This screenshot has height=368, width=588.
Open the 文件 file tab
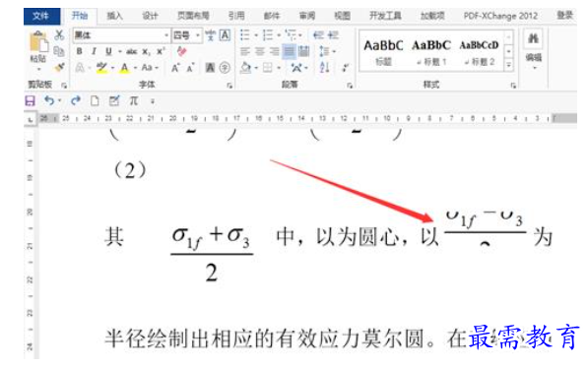pos(41,16)
